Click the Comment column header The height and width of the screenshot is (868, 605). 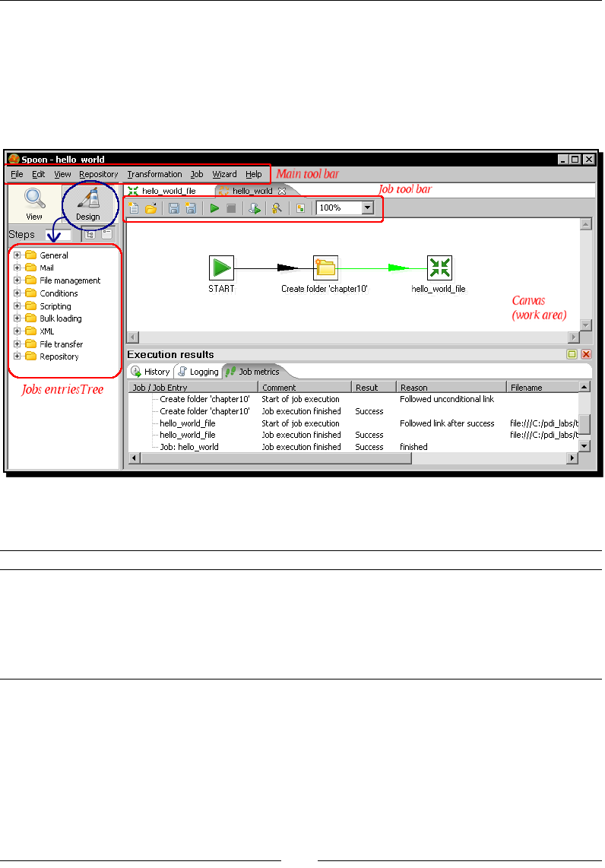click(x=305, y=388)
